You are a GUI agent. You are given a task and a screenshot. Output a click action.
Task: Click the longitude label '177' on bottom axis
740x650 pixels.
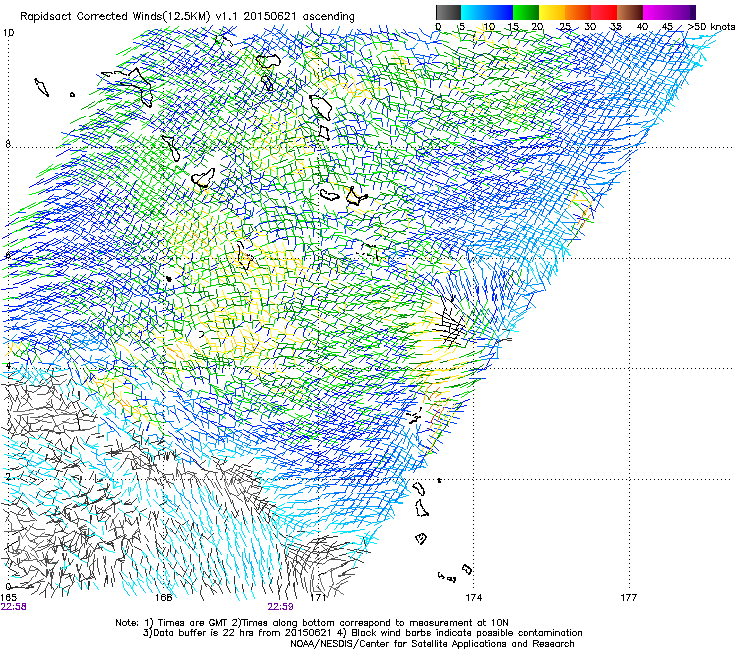click(x=629, y=597)
